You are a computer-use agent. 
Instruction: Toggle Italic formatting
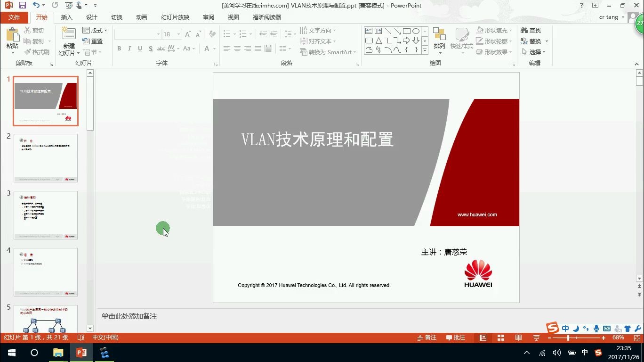[x=130, y=49]
